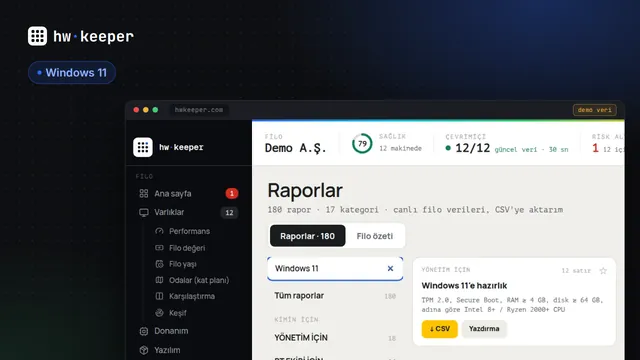This screenshot has height=360, width=640.
Task: Open Performans page
Action: 189,231
